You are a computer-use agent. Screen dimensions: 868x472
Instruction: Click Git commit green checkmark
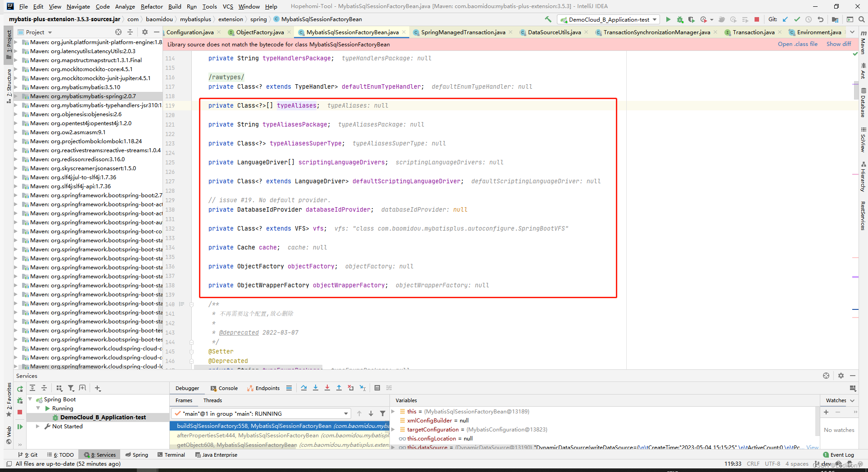(x=797, y=19)
